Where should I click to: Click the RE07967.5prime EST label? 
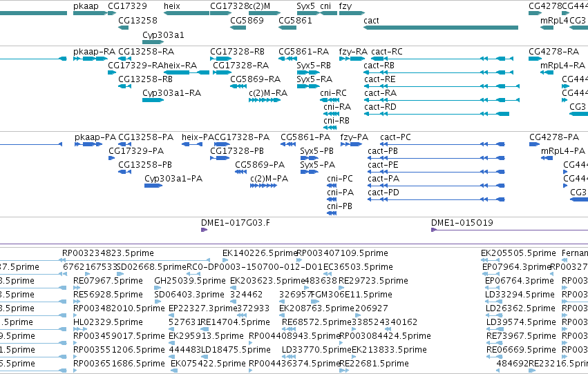pos(108,281)
